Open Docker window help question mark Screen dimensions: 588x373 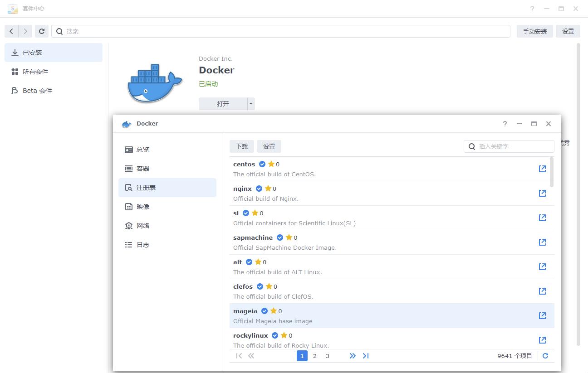[x=505, y=124]
